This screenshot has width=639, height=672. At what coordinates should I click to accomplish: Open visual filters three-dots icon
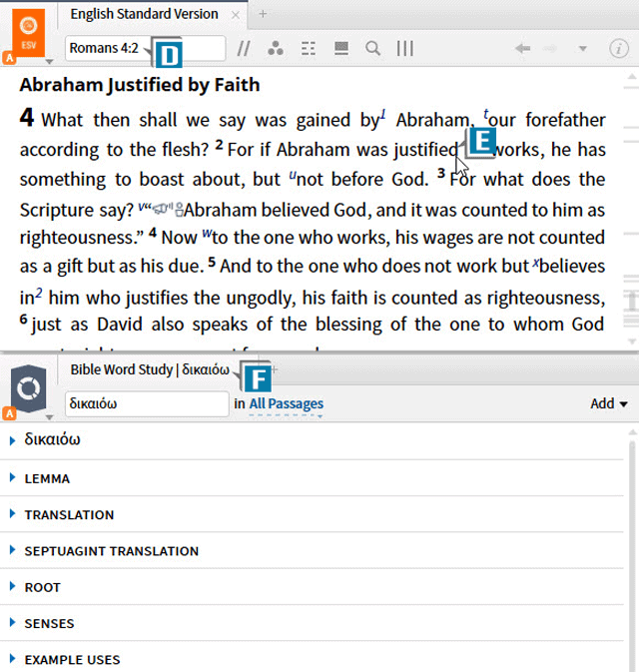[x=276, y=49]
